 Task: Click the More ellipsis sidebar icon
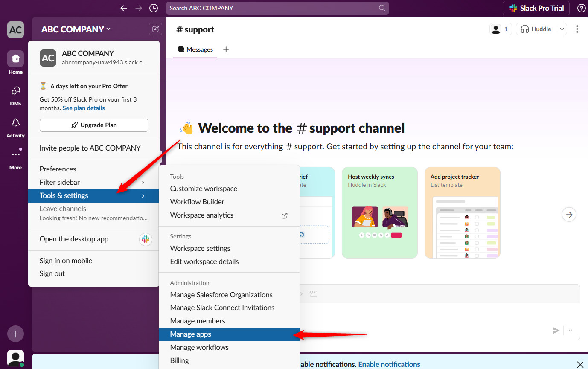[x=15, y=159]
